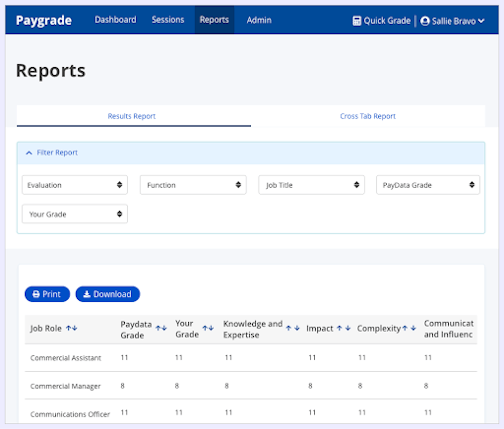Open the Quick Grade calculator
This screenshot has width=504, height=429.
(x=382, y=21)
